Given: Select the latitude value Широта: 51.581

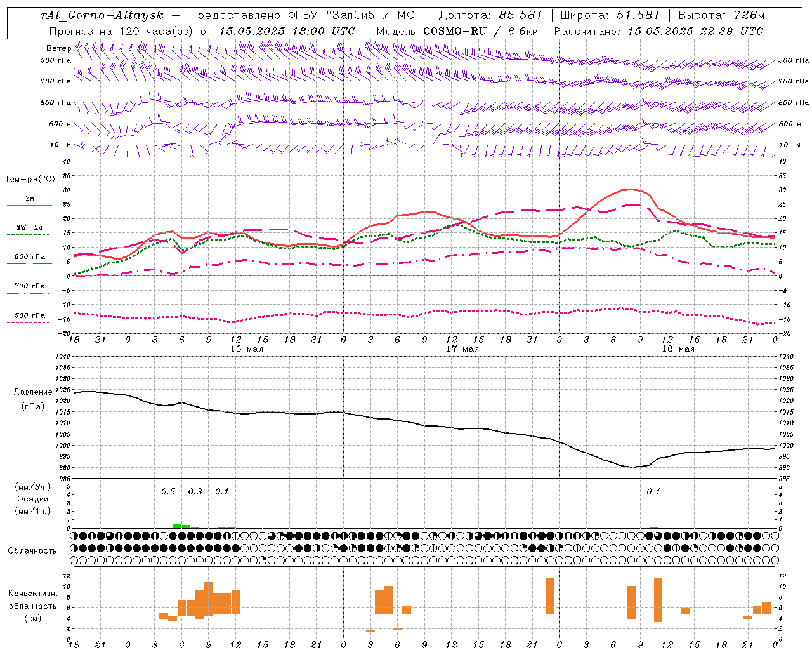Looking at the screenshot, I should click(610, 15).
